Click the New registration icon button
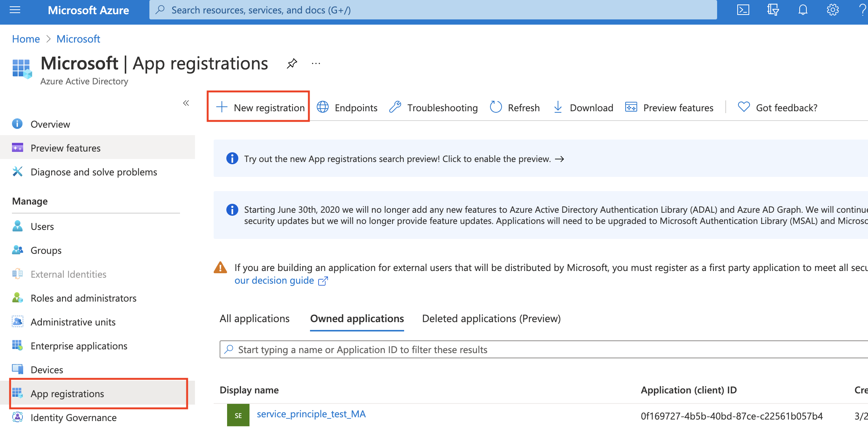This screenshot has height=427, width=868. [x=258, y=107]
